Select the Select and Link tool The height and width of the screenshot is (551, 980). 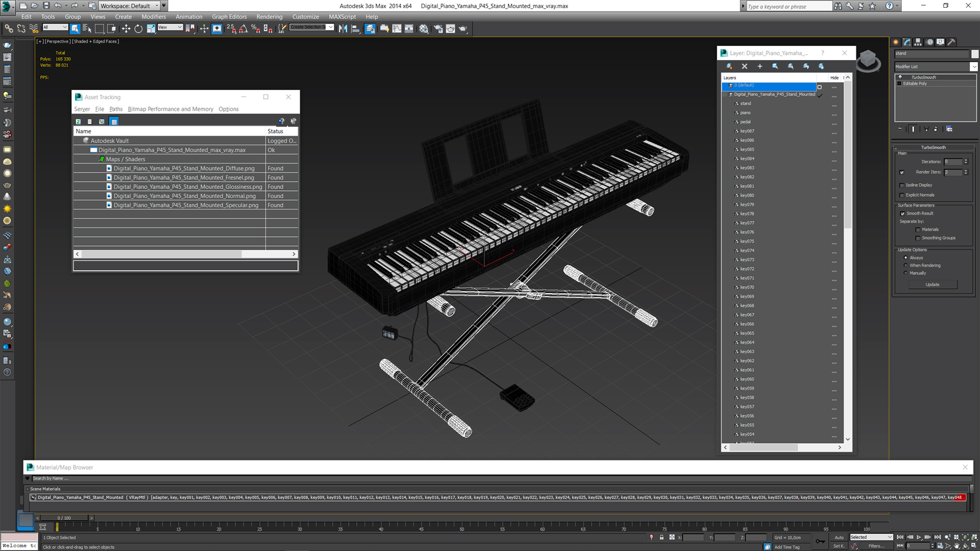click(x=9, y=29)
